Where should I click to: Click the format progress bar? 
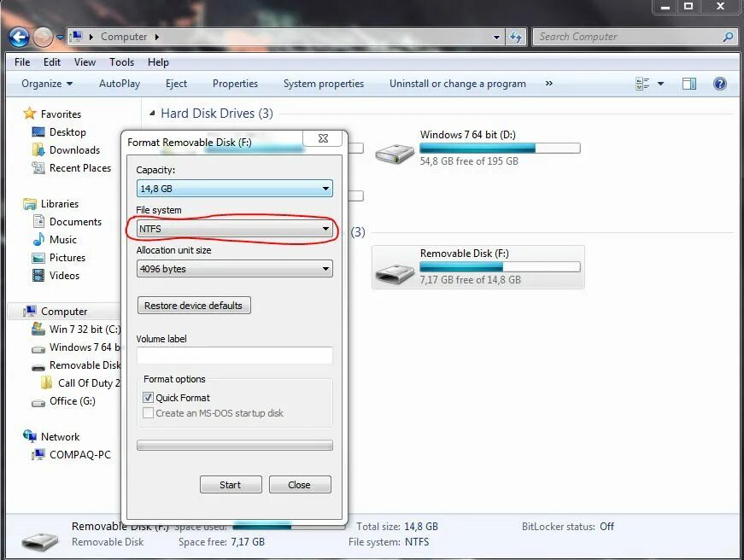click(x=234, y=446)
